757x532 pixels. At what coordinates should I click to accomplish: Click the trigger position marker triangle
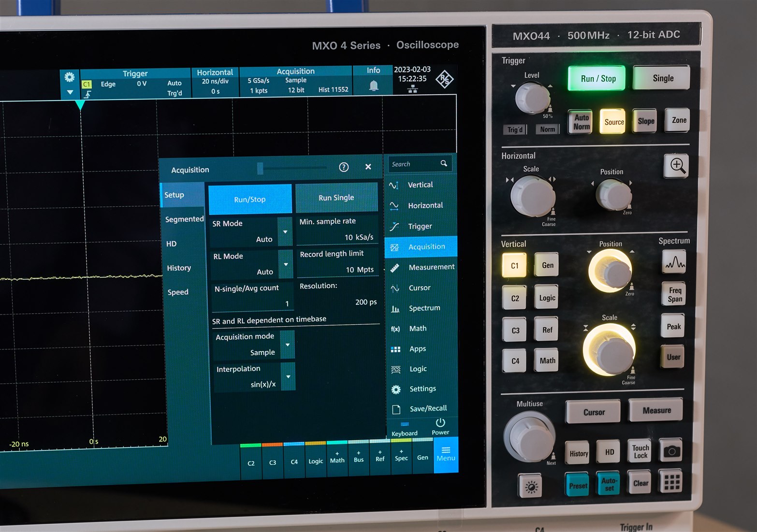click(80, 105)
